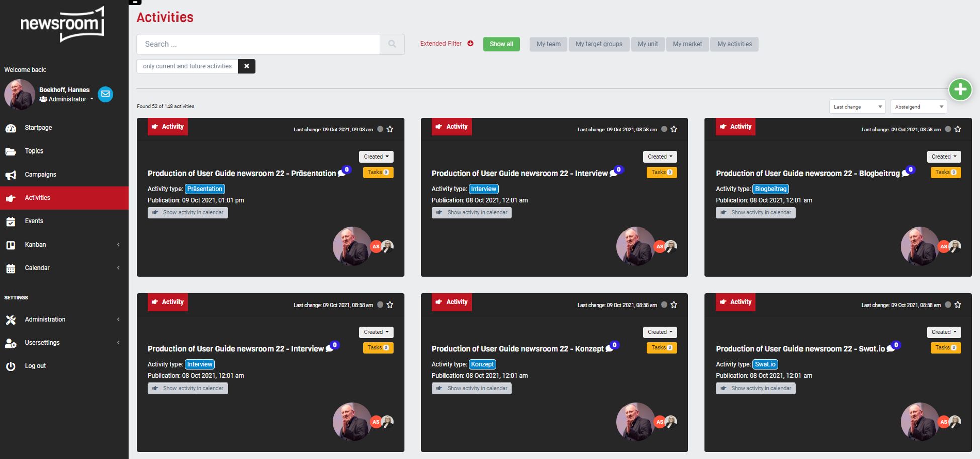This screenshot has width=980, height=459.
Task: Click the Hannes Boekhoff profile photo in sidebar
Action: point(20,94)
